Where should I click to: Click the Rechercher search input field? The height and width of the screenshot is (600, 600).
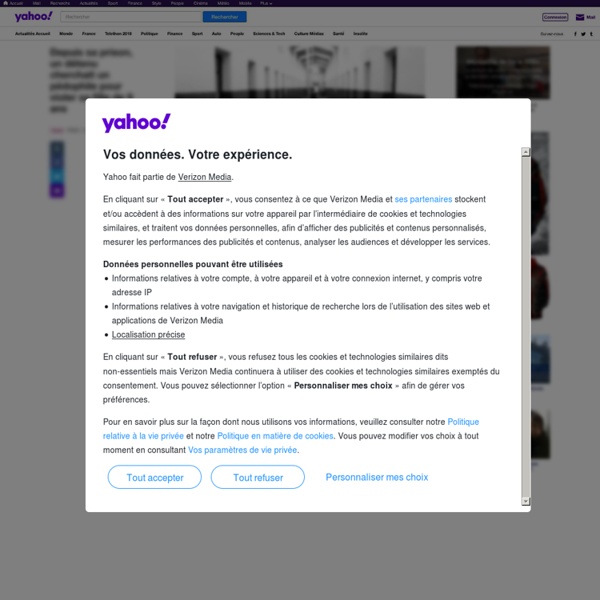click(x=131, y=17)
